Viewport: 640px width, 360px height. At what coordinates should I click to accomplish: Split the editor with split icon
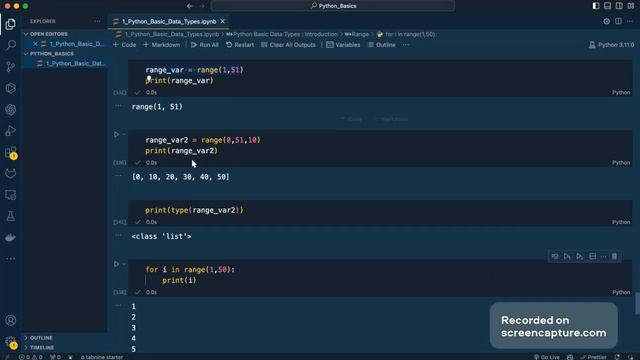[x=618, y=21]
